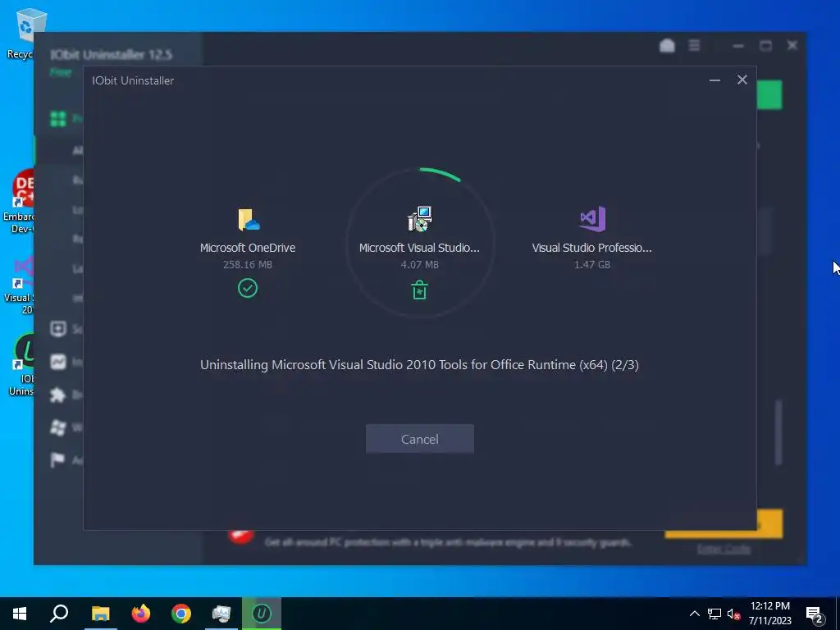Open the Software Updater icon in IObit sidebar
This screenshot has width=840, height=630.
[58, 328]
